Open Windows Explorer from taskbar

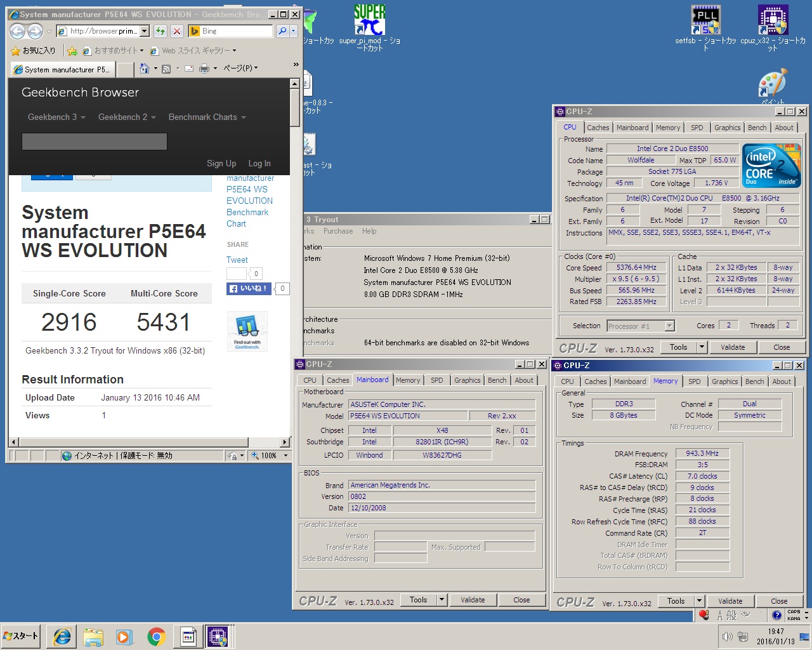(93, 637)
